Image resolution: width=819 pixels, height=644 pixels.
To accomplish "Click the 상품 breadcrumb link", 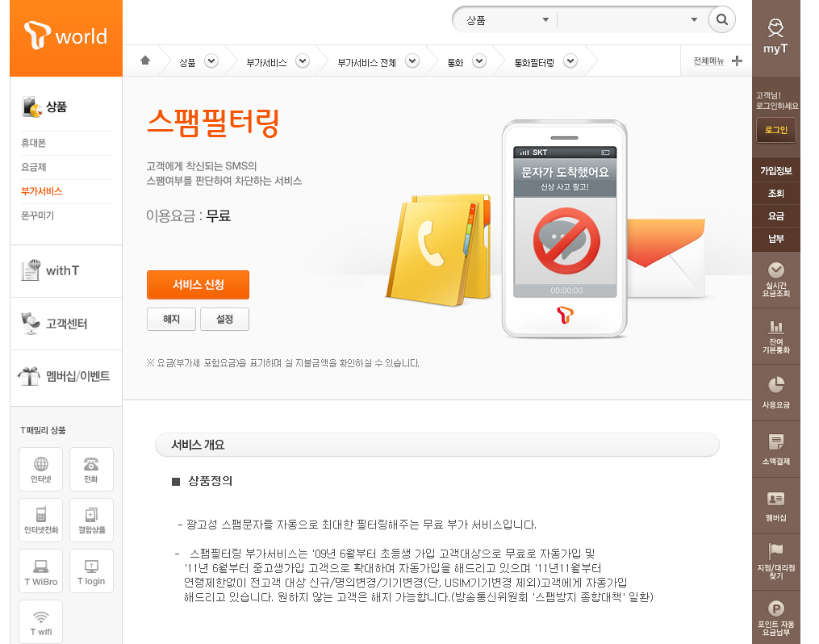I will pyautogui.click(x=187, y=63).
